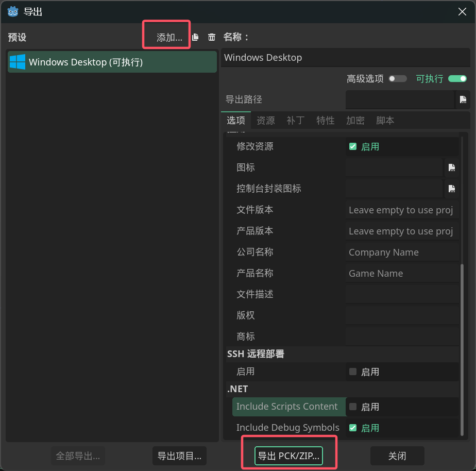Uncheck the 修改资源 启用 checkbox
The height and width of the screenshot is (471, 476).
[353, 146]
